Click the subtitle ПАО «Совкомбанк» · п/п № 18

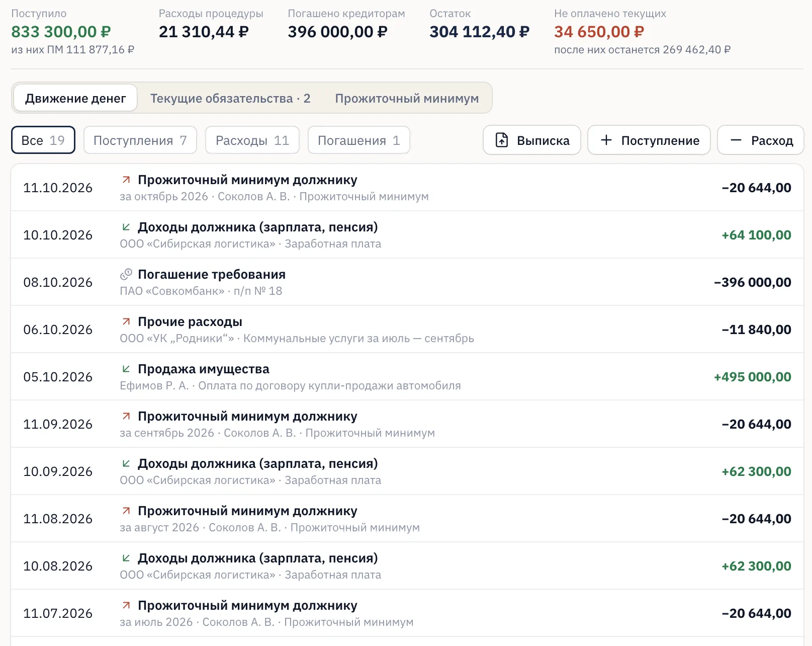click(x=201, y=291)
